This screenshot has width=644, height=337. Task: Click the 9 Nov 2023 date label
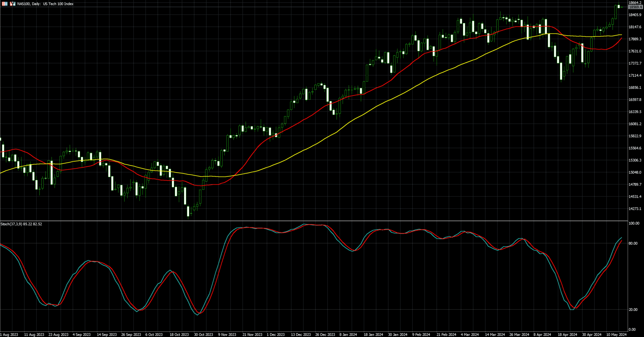pyautogui.click(x=227, y=335)
